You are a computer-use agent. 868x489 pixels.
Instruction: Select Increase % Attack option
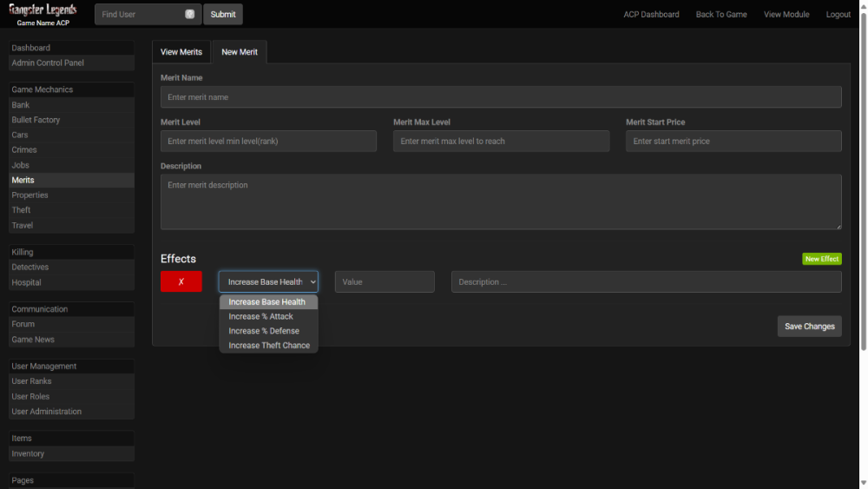261,316
